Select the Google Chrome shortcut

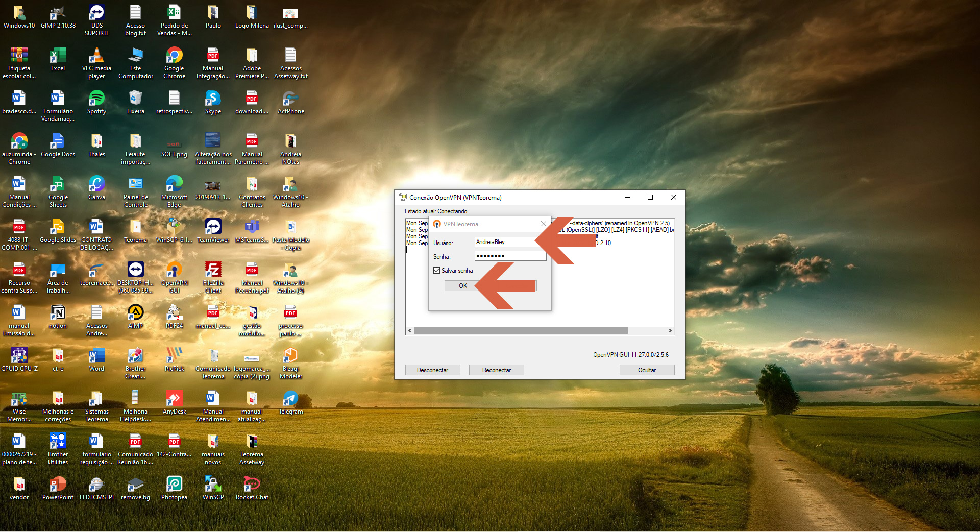(x=174, y=63)
